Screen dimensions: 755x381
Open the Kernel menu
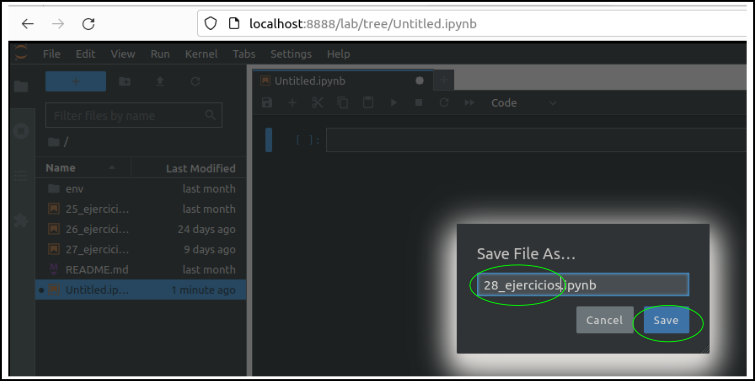coord(201,54)
